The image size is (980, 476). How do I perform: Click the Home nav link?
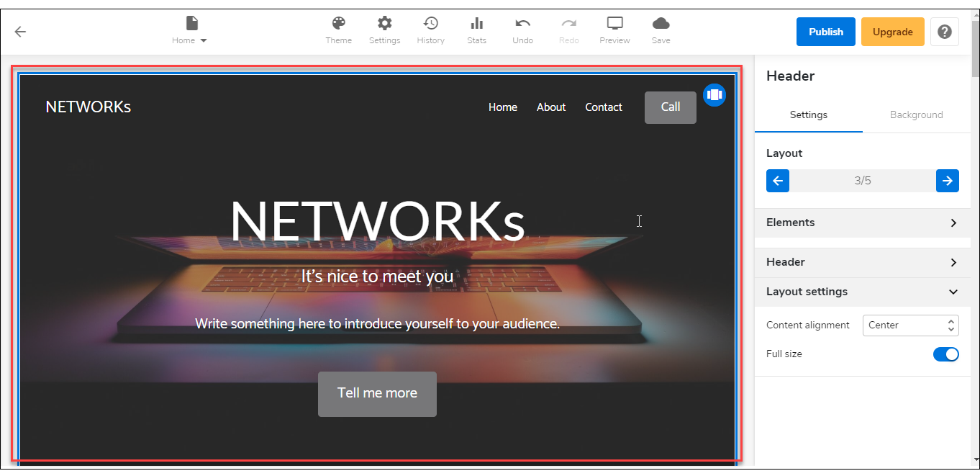coord(502,107)
